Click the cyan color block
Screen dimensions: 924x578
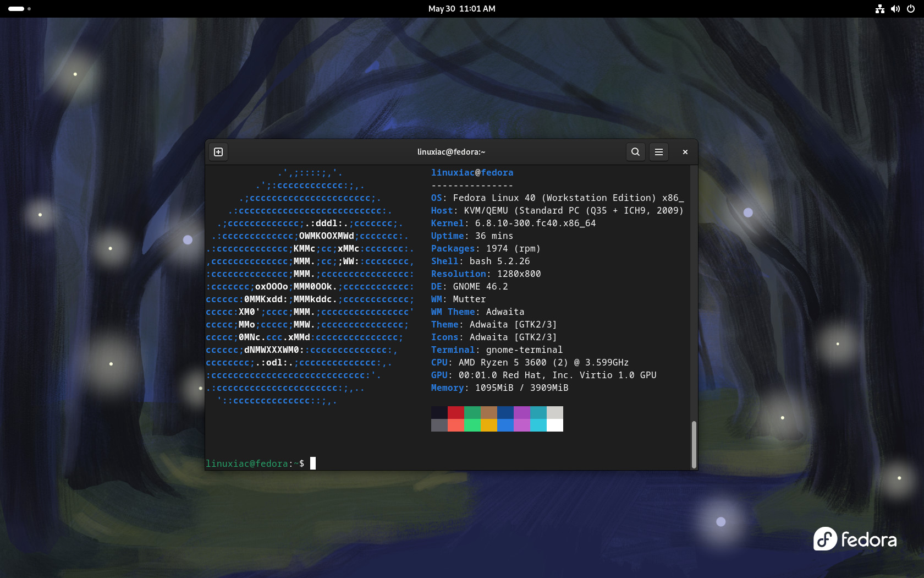[x=538, y=425]
